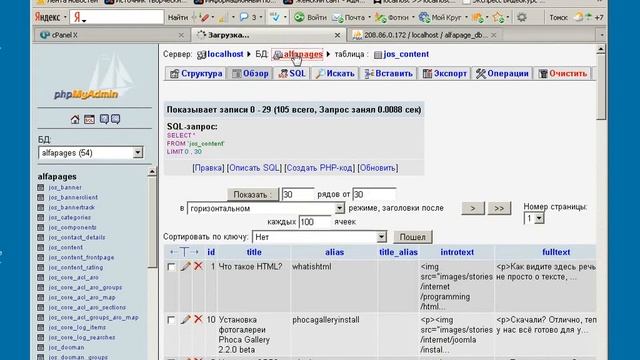
Task: Open the Номер страницы page number dropdown
Action: 539,218
